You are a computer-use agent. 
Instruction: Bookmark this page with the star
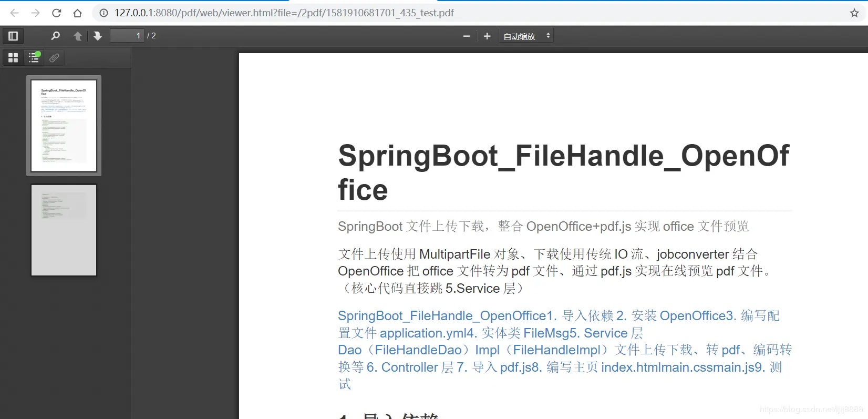pos(854,13)
